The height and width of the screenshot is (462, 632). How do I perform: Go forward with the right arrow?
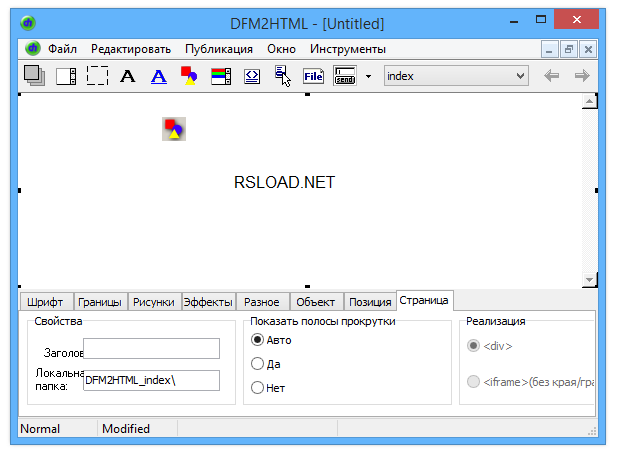[x=582, y=76]
